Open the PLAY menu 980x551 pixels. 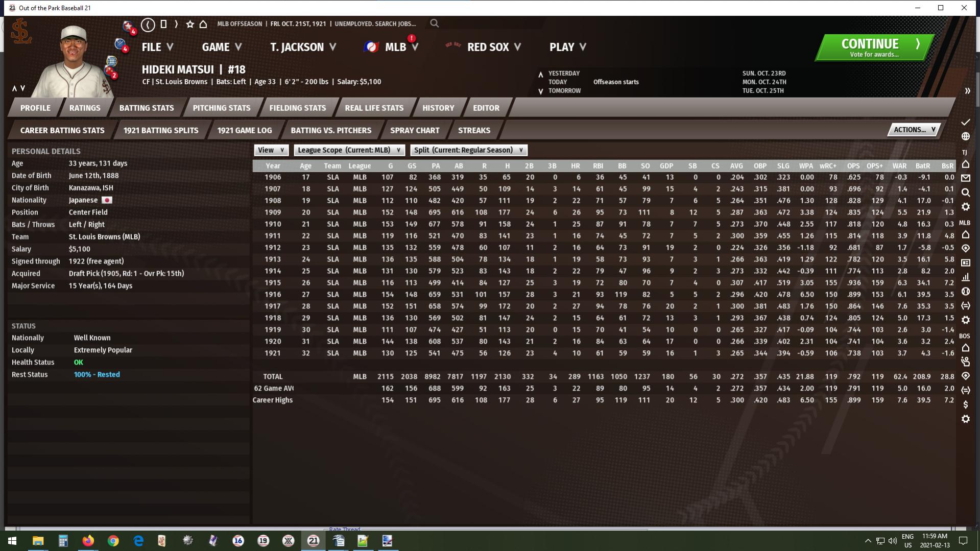tap(568, 47)
